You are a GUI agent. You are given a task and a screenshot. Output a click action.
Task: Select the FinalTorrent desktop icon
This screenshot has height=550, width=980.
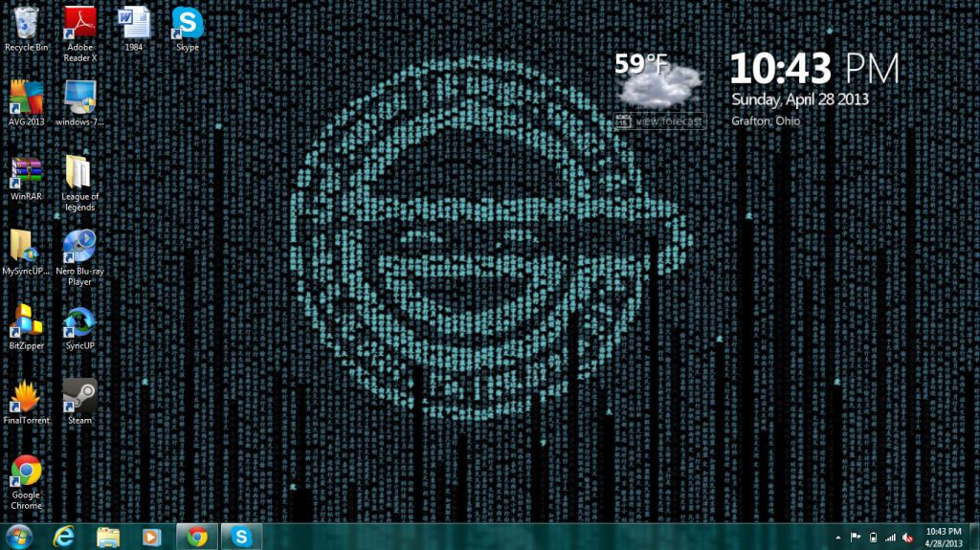tap(26, 402)
